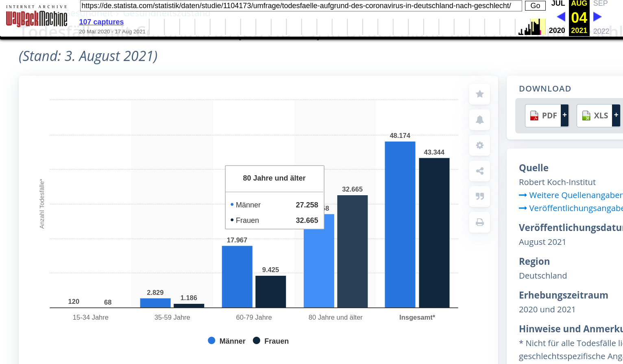Click the Insgesamt Männer bar 48.174
This screenshot has width=623, height=364.
pos(400,225)
